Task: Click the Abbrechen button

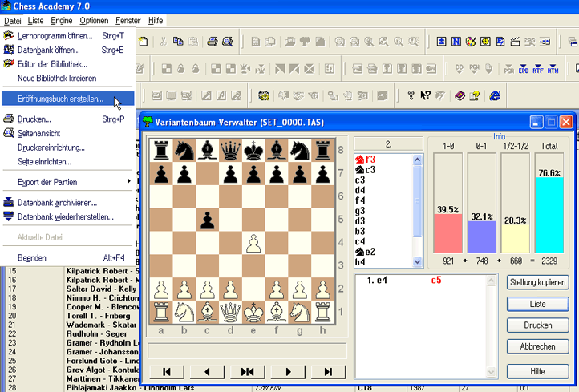Action: 537,346
